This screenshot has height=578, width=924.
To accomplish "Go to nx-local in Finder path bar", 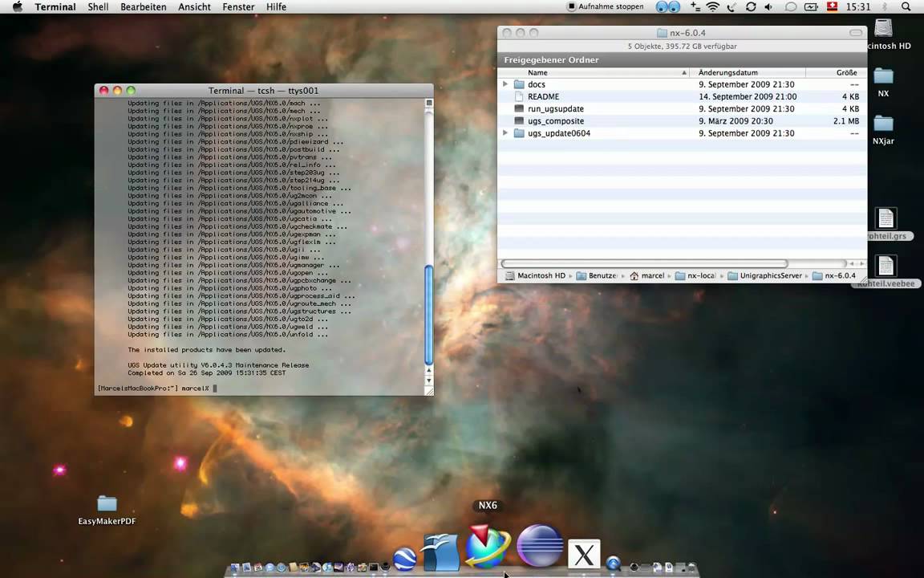I will [695, 275].
